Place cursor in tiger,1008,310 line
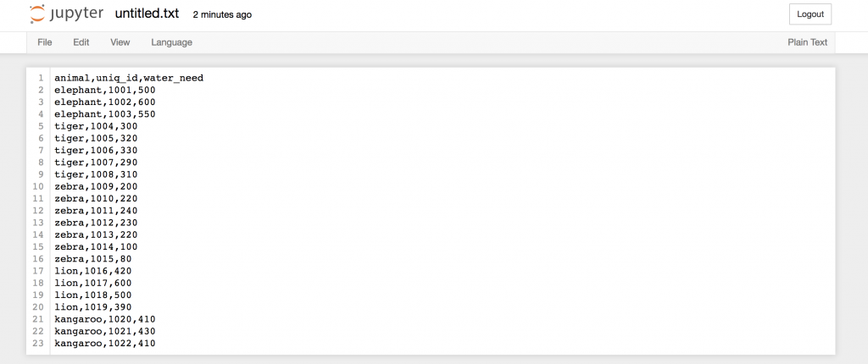The width and height of the screenshot is (868, 364). 96,174
